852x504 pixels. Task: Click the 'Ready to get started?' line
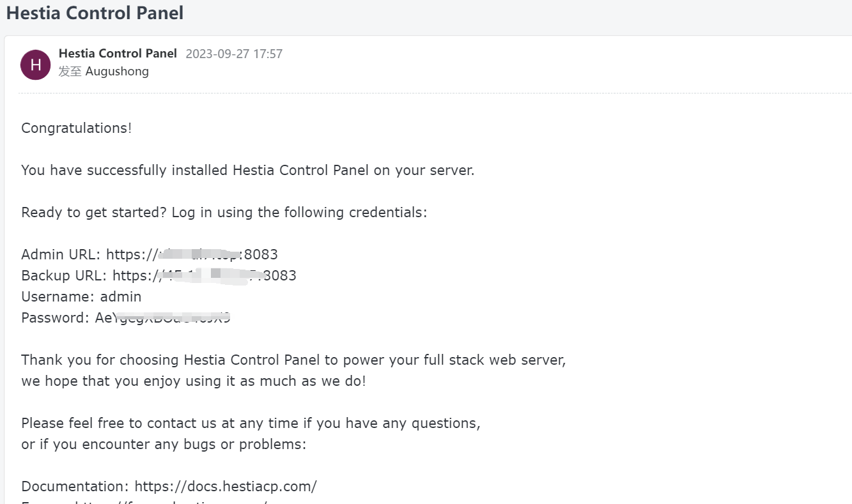[224, 213]
